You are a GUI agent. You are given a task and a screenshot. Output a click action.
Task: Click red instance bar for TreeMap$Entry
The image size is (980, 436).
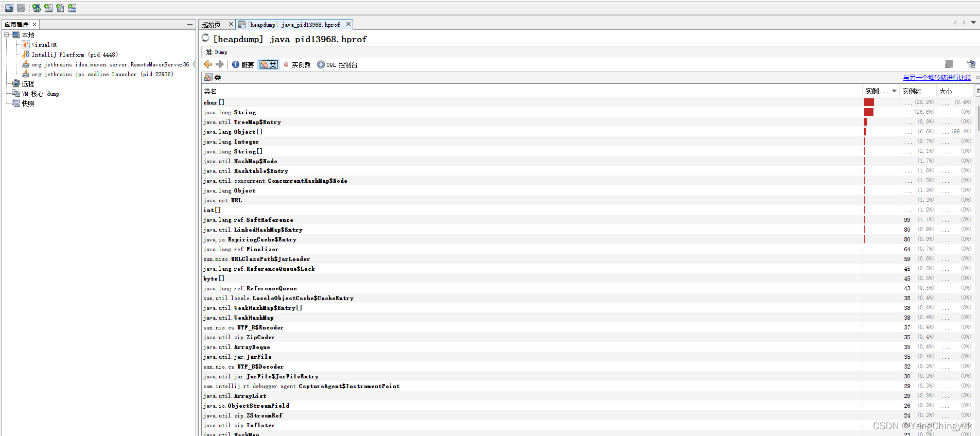(866, 122)
